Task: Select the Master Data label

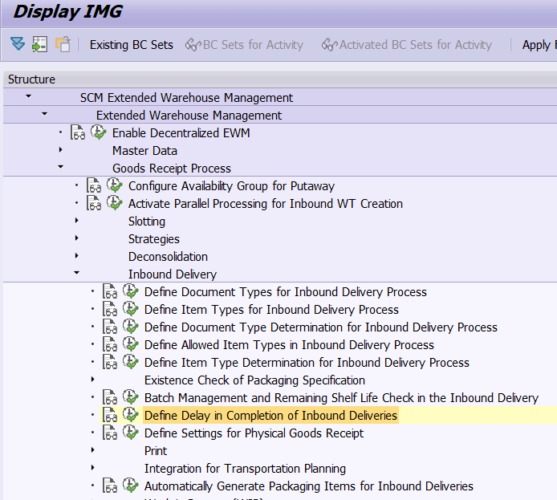Action: point(145,151)
